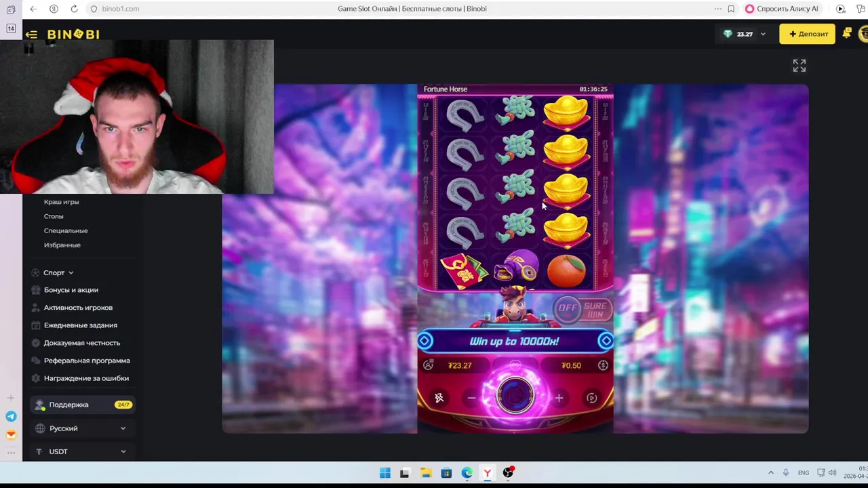The height and width of the screenshot is (488, 868).
Task: Open Microsoft Edge from taskbar
Action: [x=467, y=473]
